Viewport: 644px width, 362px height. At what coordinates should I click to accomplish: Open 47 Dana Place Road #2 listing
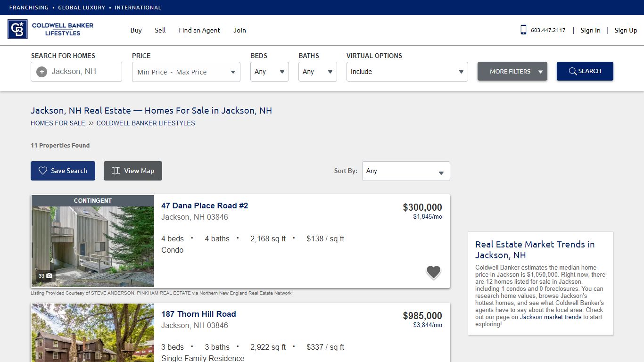tap(205, 206)
